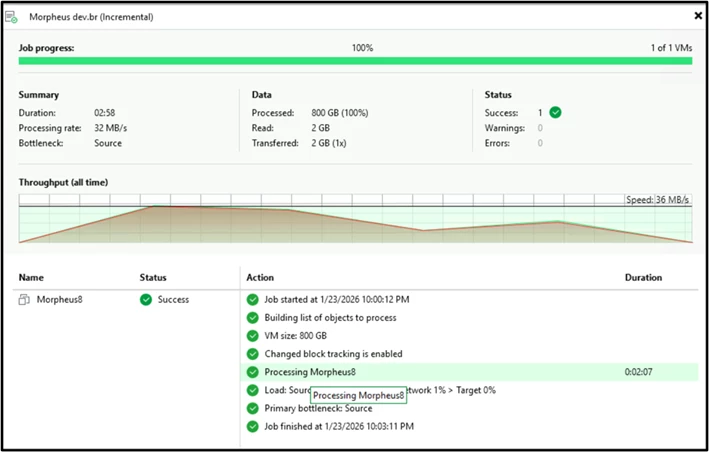Select the highlighted 'Processing Morpheus8' action row
This screenshot has width=709, height=452.
click(469, 372)
